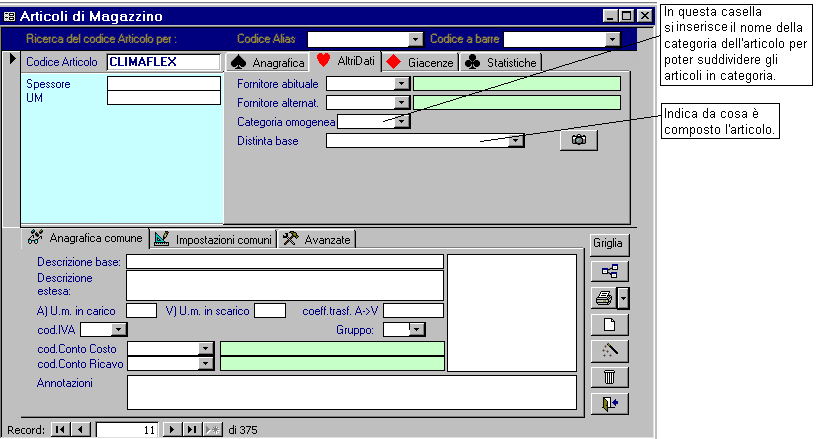
Task: Click the 'Ricerca del codice Articolo per :' label
Action: click(x=101, y=39)
